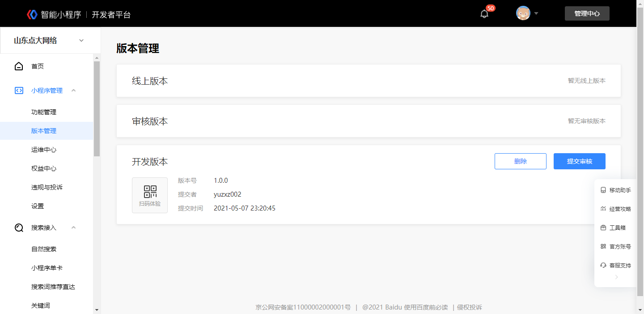Click the 智能小程序 logo icon
Screen dimensions: 644x314
32,14
